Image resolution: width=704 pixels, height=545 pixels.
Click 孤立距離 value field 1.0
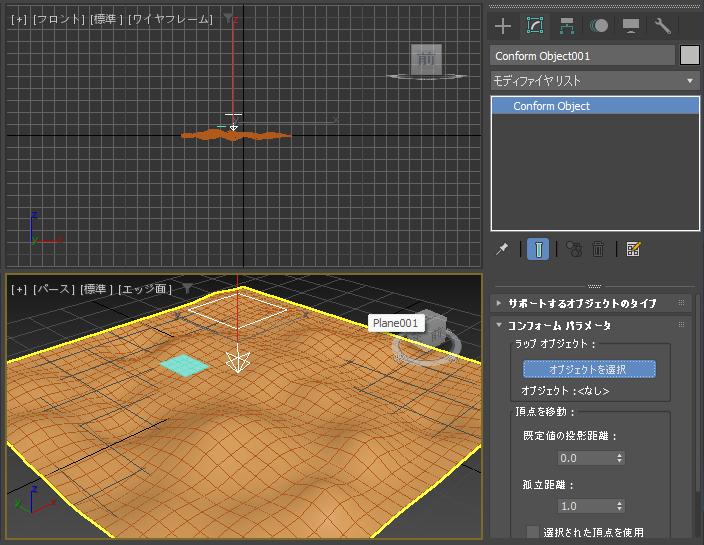coord(586,506)
